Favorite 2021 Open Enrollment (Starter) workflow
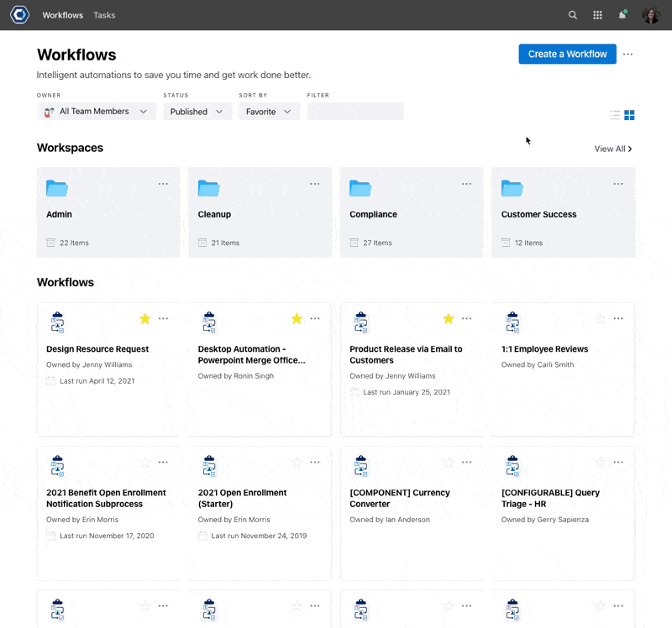Screen dimensions: 672x628 297,463
